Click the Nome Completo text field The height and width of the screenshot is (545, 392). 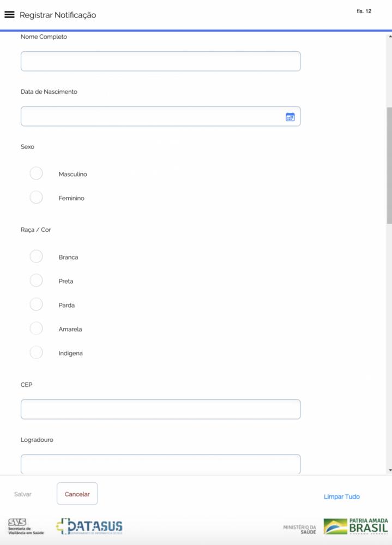160,62
